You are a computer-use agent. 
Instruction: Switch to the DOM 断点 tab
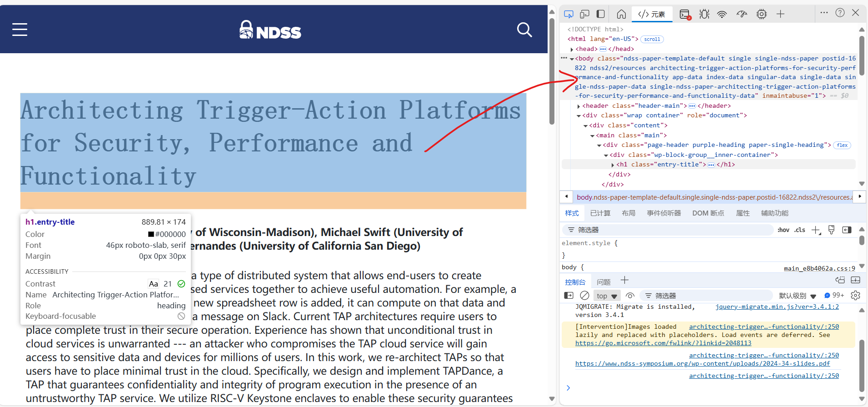pyautogui.click(x=708, y=213)
